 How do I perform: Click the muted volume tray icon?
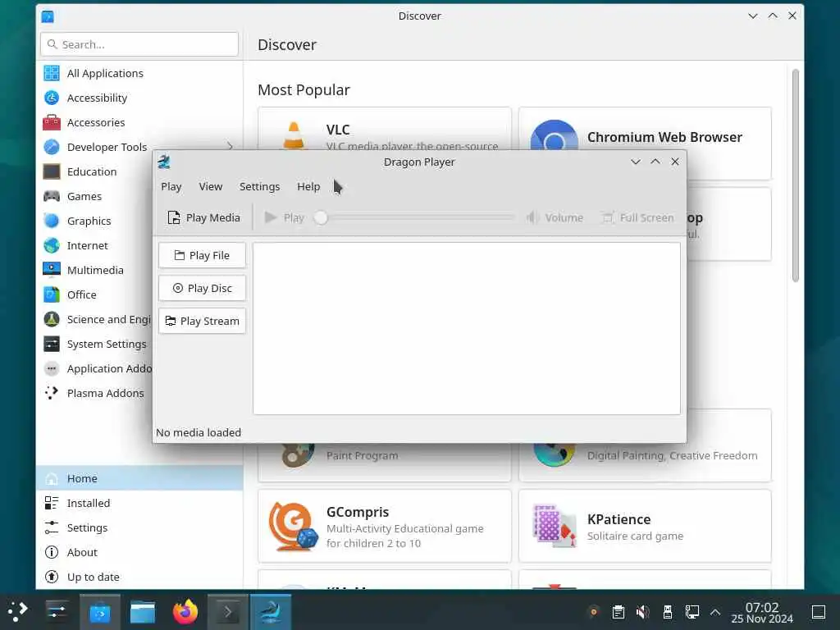tap(643, 611)
